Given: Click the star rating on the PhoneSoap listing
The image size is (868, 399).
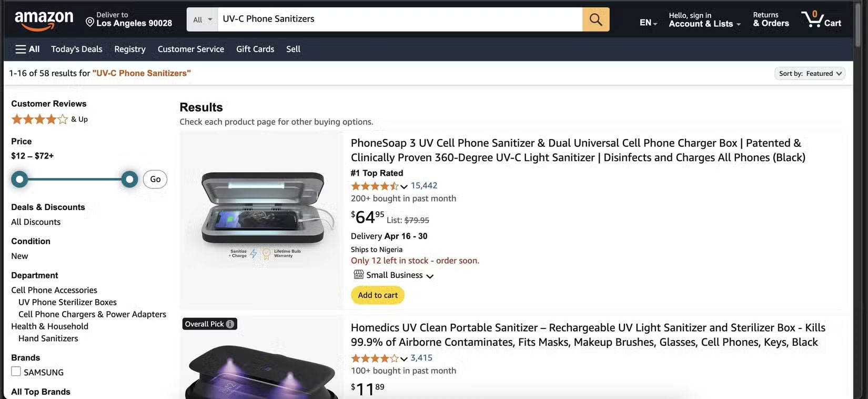Looking at the screenshot, I should pos(375,186).
